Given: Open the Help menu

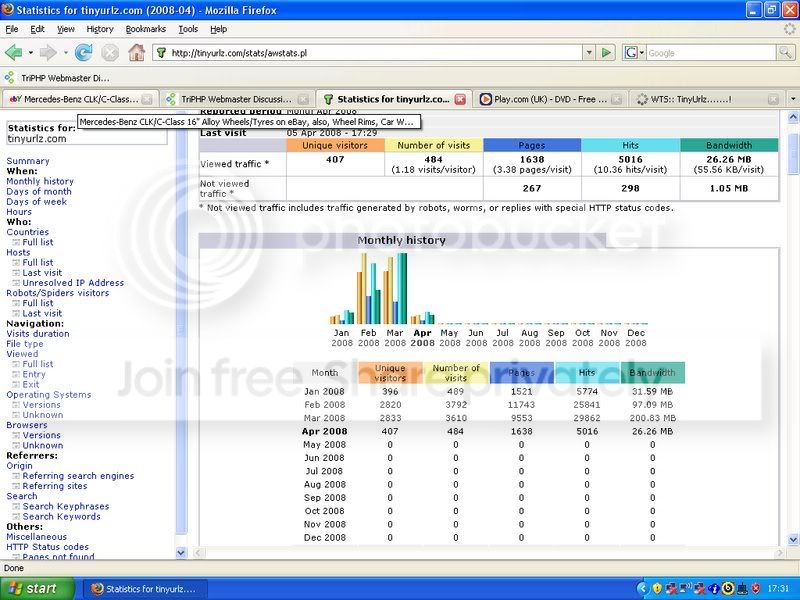Looking at the screenshot, I should pyautogui.click(x=218, y=29).
